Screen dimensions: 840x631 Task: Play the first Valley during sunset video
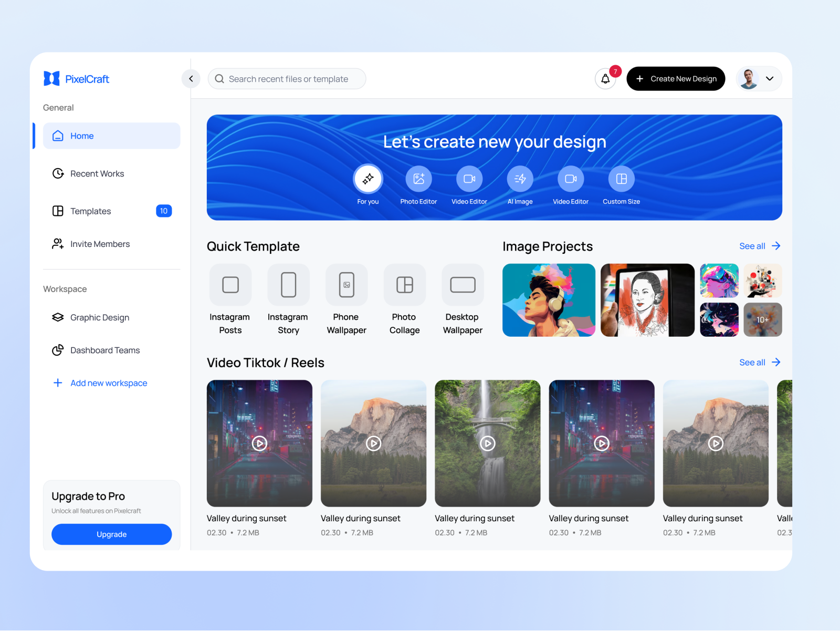click(259, 443)
